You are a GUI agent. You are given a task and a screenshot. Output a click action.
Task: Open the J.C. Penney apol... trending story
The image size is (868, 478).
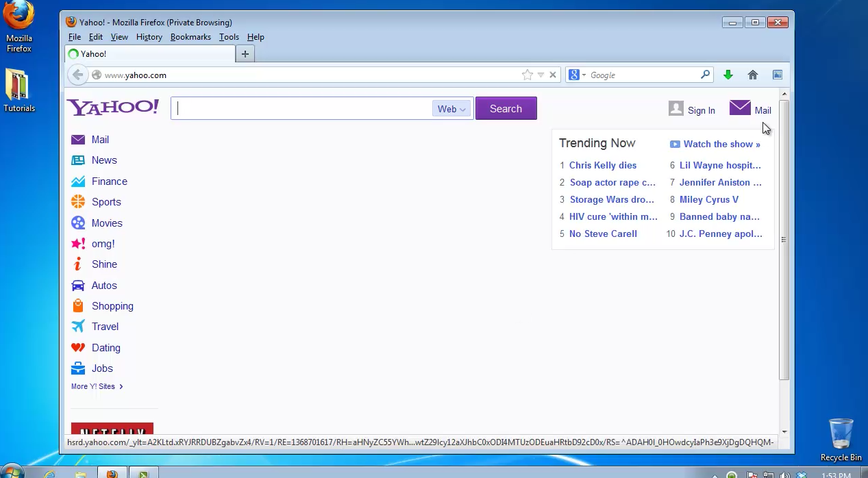click(721, 234)
